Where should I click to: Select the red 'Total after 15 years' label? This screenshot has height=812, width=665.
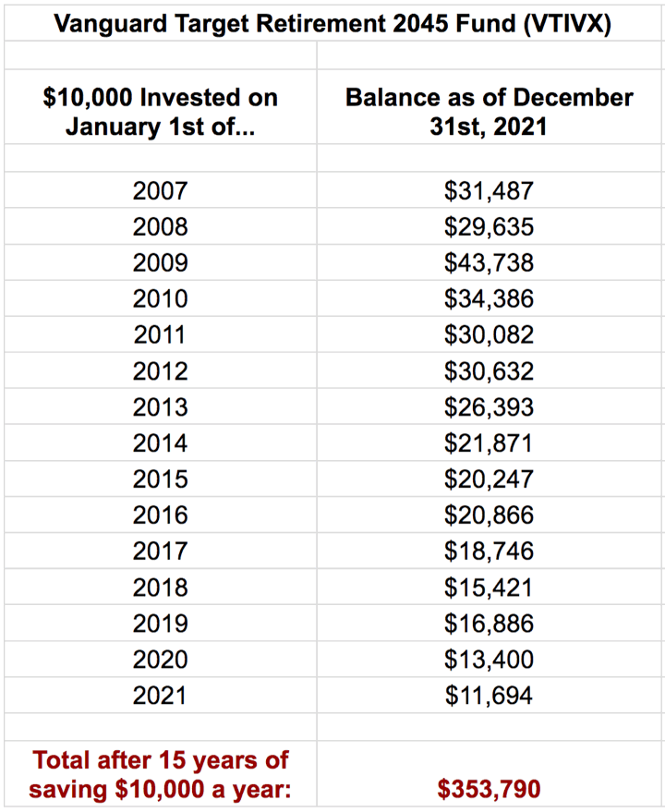click(160, 775)
